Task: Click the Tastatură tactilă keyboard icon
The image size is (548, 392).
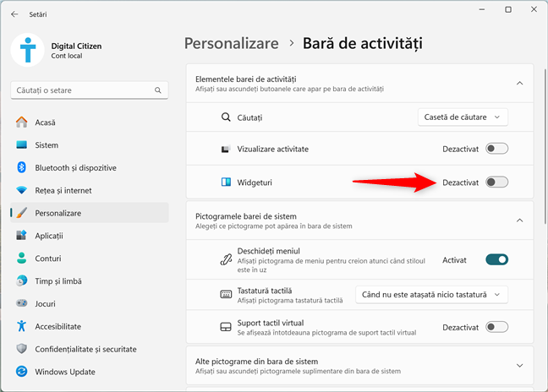Action: pyautogui.click(x=226, y=294)
